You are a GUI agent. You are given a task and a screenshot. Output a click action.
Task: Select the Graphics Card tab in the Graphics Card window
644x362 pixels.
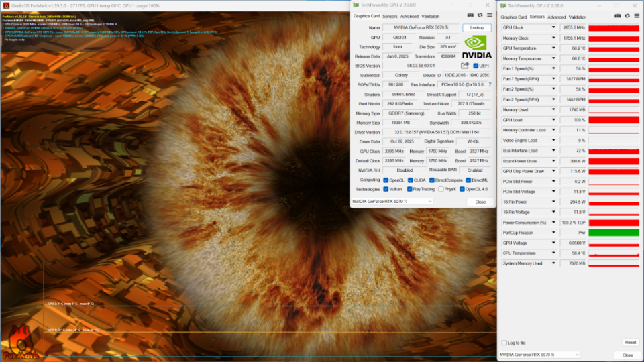click(366, 16)
